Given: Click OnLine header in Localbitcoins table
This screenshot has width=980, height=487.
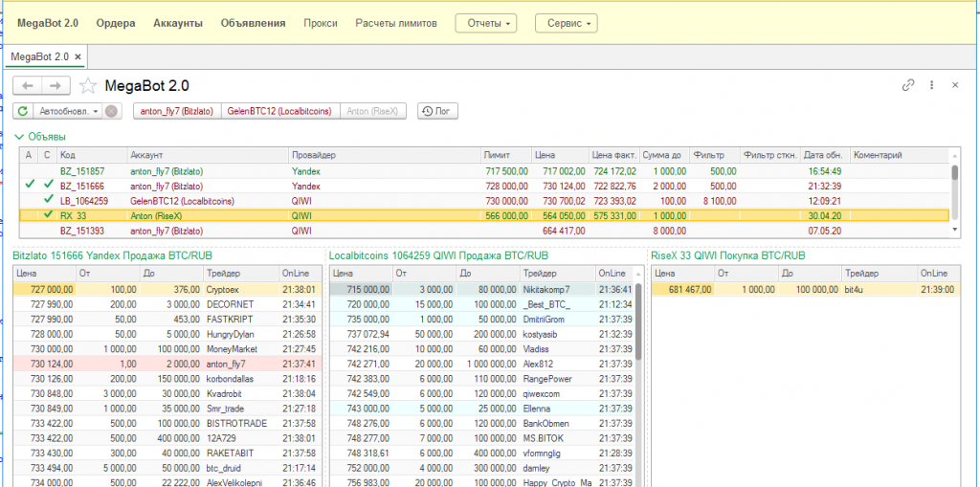Looking at the screenshot, I should pyautogui.click(x=613, y=274).
